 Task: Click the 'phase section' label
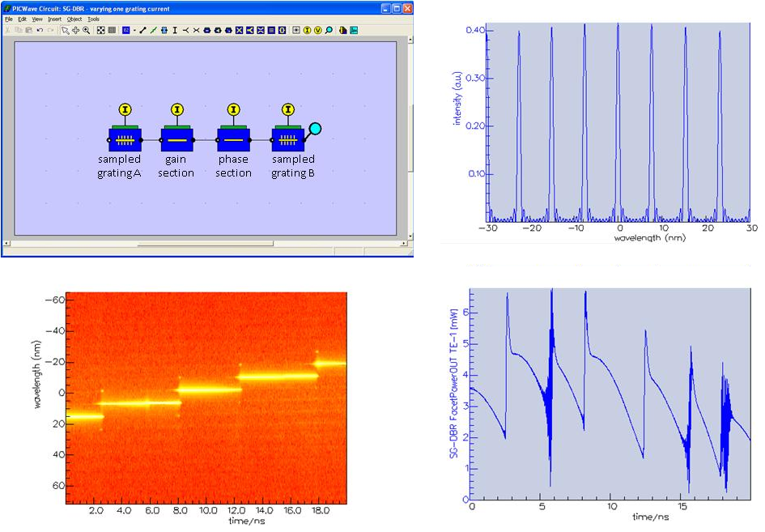tap(233, 166)
